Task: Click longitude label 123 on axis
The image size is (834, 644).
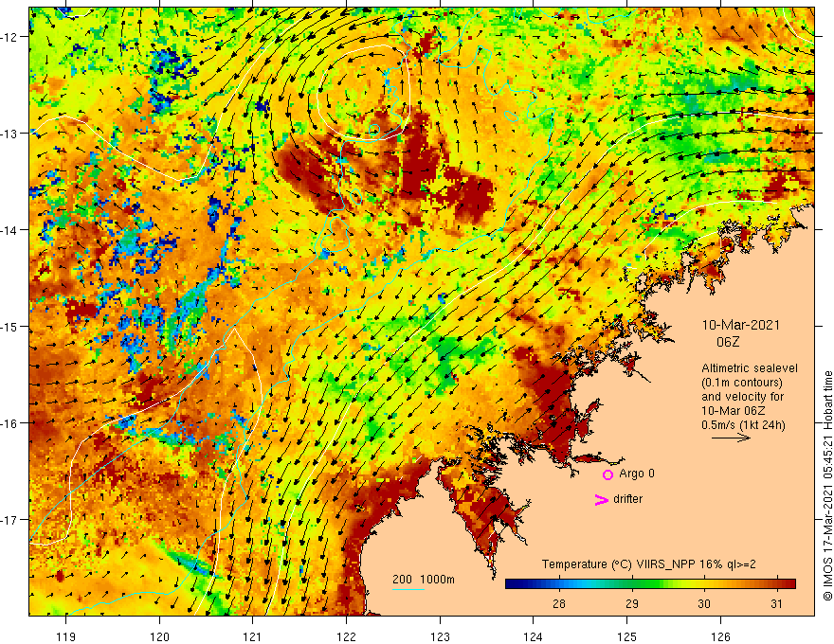Action: point(440,636)
